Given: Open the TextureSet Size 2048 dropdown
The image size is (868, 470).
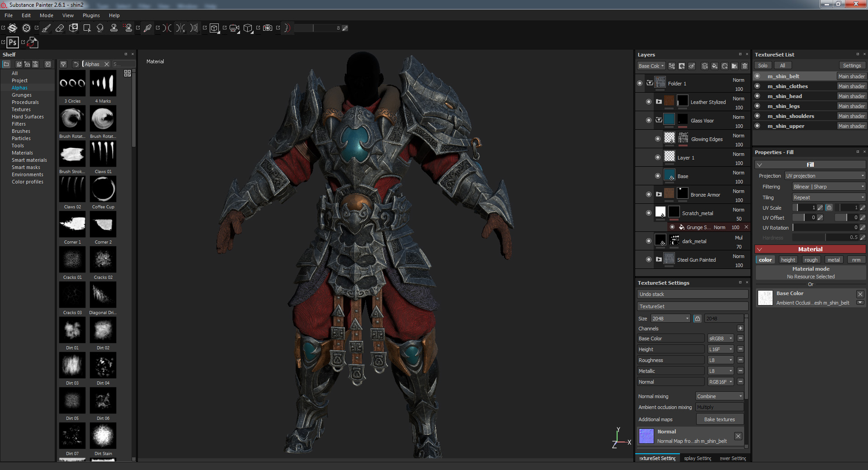Looking at the screenshot, I should (x=670, y=319).
